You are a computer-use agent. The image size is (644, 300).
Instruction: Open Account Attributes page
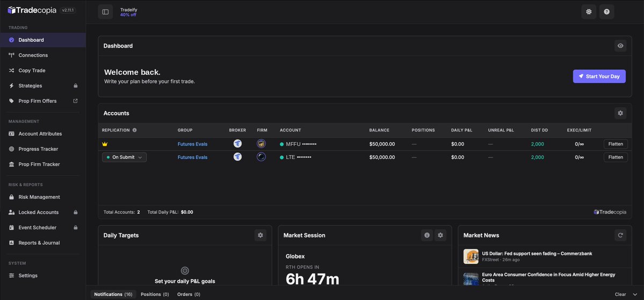tap(43, 134)
